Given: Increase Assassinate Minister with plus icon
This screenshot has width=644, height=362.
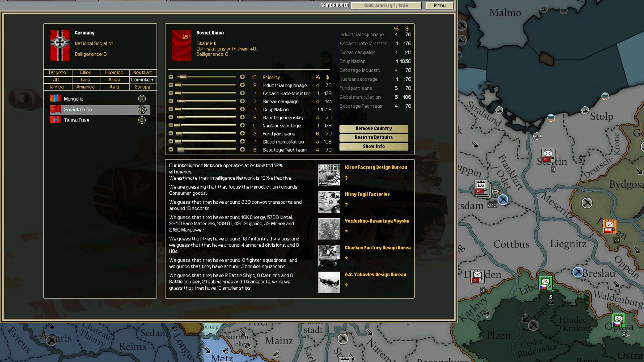Looking at the screenshot, I should click(x=242, y=93).
